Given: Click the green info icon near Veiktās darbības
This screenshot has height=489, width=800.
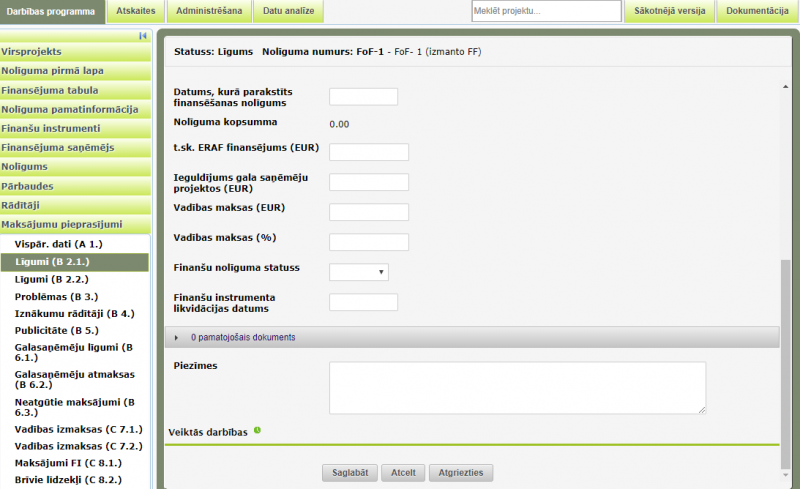Looking at the screenshot, I should [x=257, y=430].
